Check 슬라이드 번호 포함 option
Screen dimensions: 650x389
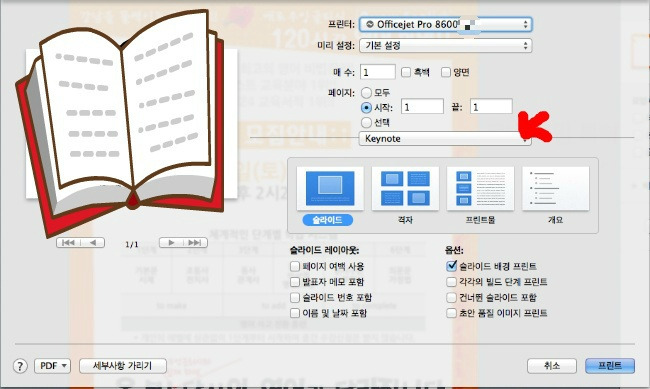point(295,297)
